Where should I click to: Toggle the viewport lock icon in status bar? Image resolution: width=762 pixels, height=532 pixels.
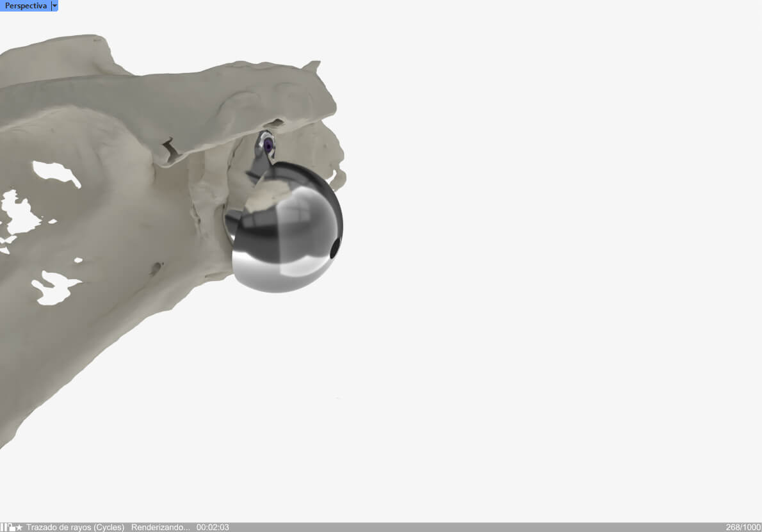(x=11, y=528)
